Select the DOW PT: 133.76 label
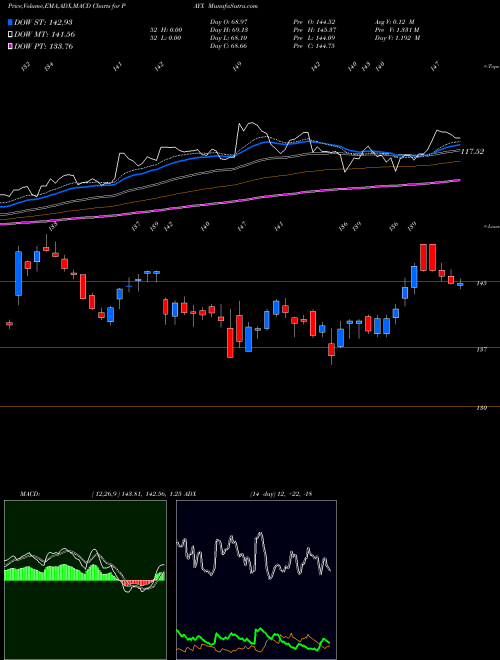The height and width of the screenshot is (660, 500). coord(44,46)
